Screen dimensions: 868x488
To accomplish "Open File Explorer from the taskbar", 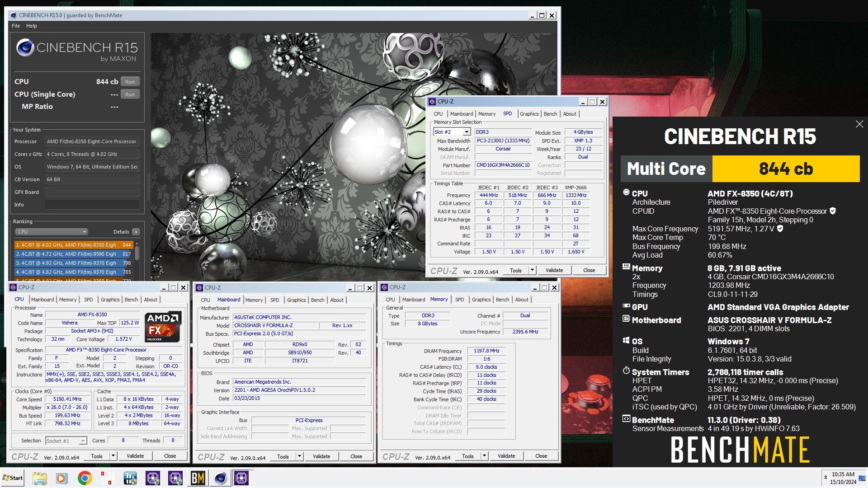I will (x=39, y=478).
